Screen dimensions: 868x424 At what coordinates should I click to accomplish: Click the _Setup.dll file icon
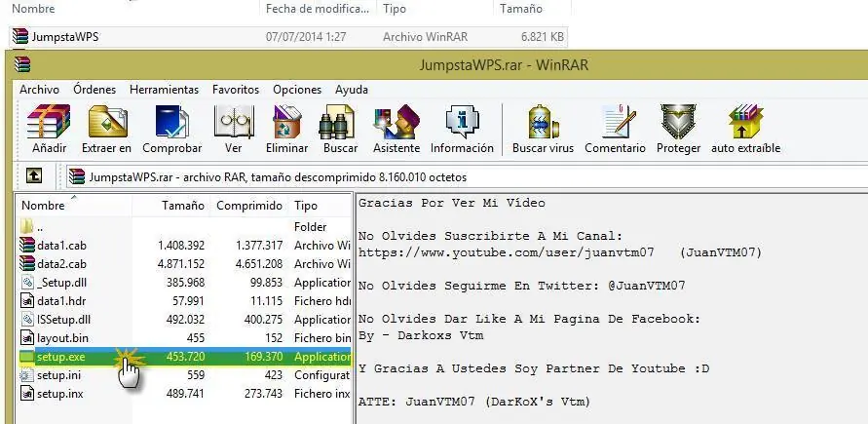26,283
